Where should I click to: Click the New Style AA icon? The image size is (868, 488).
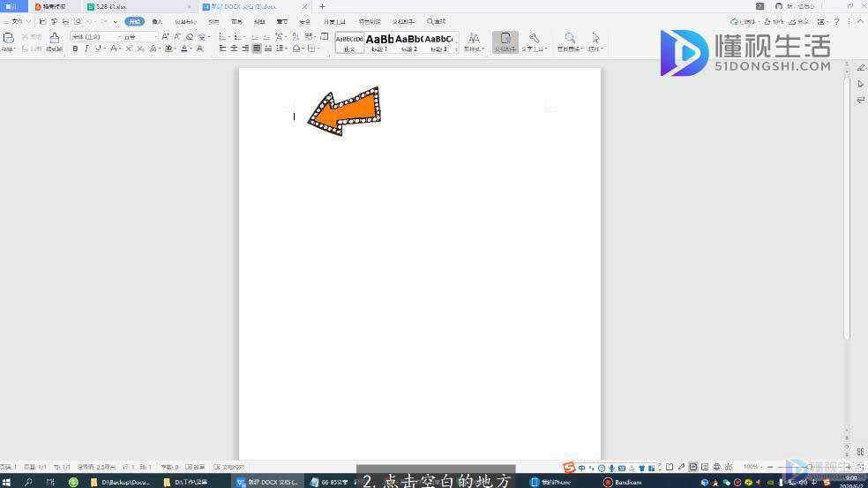pos(474,38)
